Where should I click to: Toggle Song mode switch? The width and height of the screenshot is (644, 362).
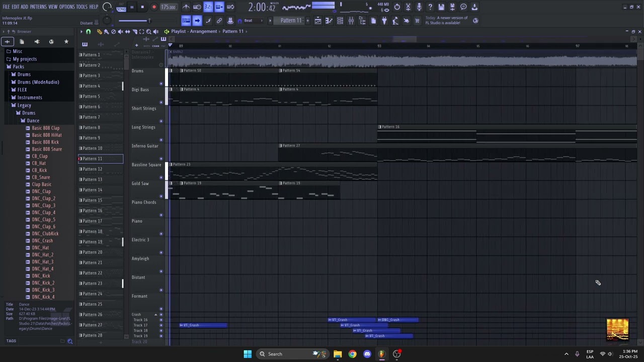click(x=121, y=9)
